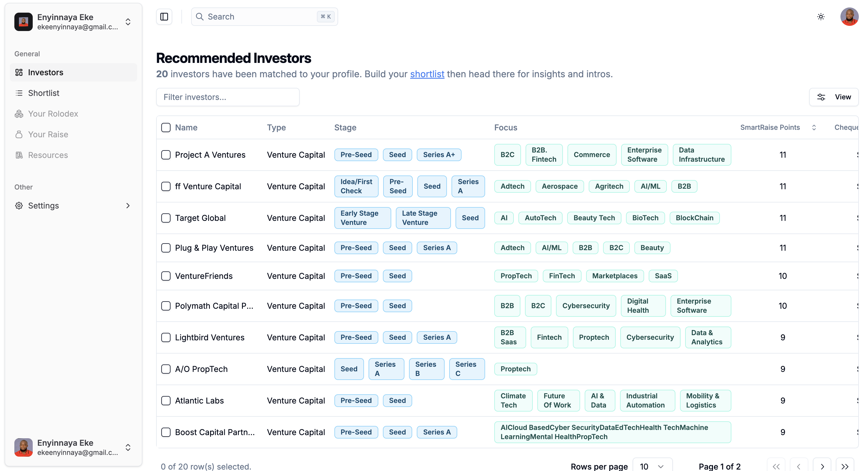Click the light/dark theme sun icon
The image size is (868, 471).
click(821, 17)
